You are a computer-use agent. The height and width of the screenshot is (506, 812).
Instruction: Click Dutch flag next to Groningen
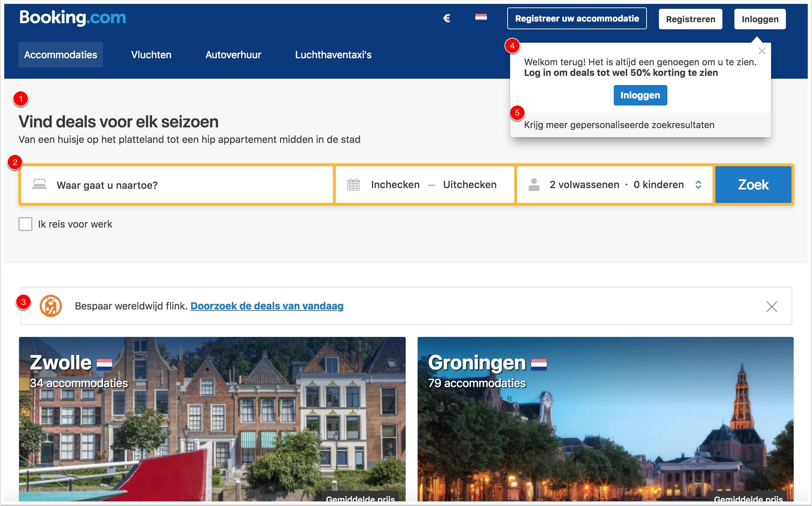(x=539, y=364)
